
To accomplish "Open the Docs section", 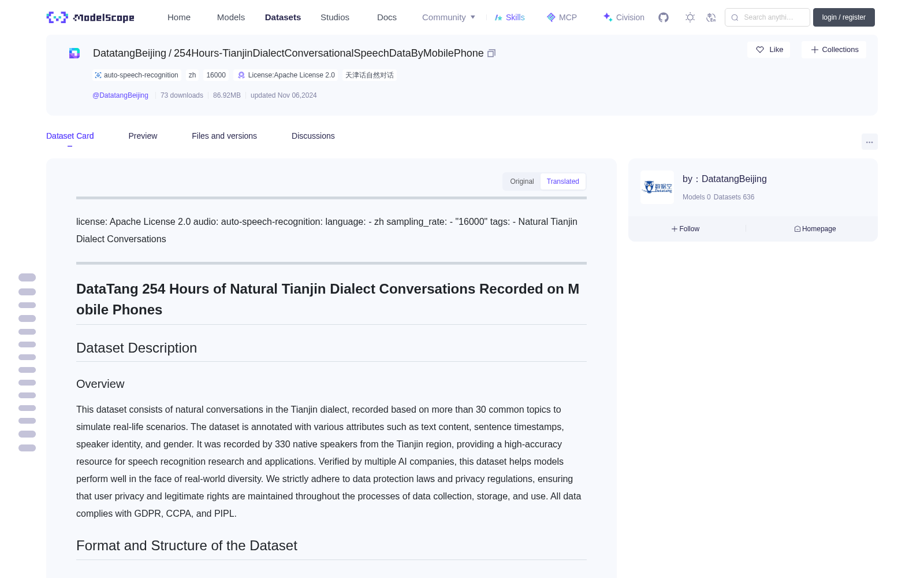I will (x=387, y=17).
